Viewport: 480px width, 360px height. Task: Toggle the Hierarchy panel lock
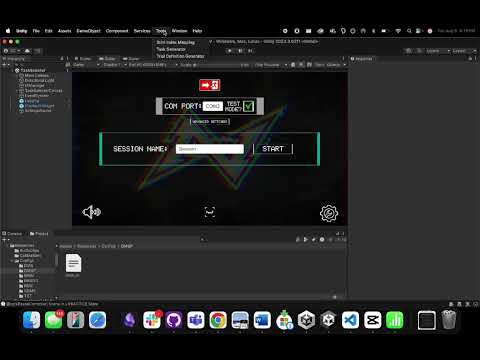point(62,59)
